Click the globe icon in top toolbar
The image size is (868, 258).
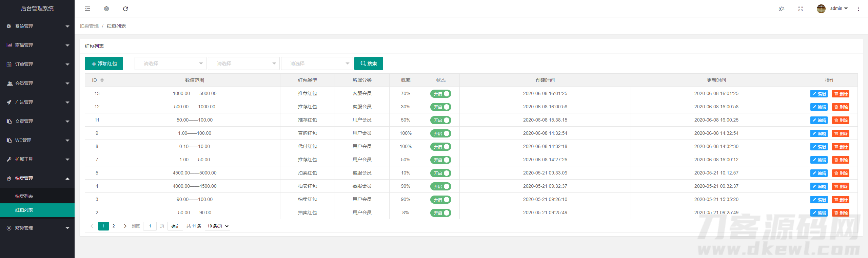coord(106,9)
